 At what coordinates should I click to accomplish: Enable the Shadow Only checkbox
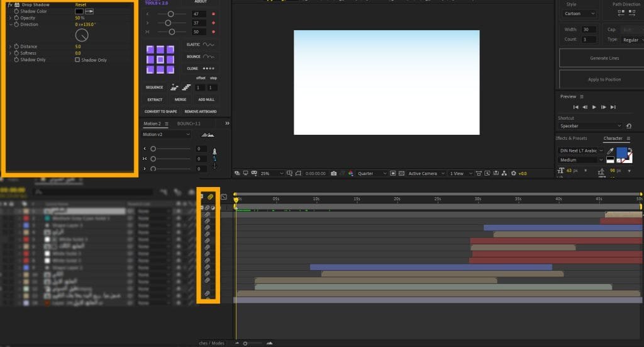click(77, 60)
